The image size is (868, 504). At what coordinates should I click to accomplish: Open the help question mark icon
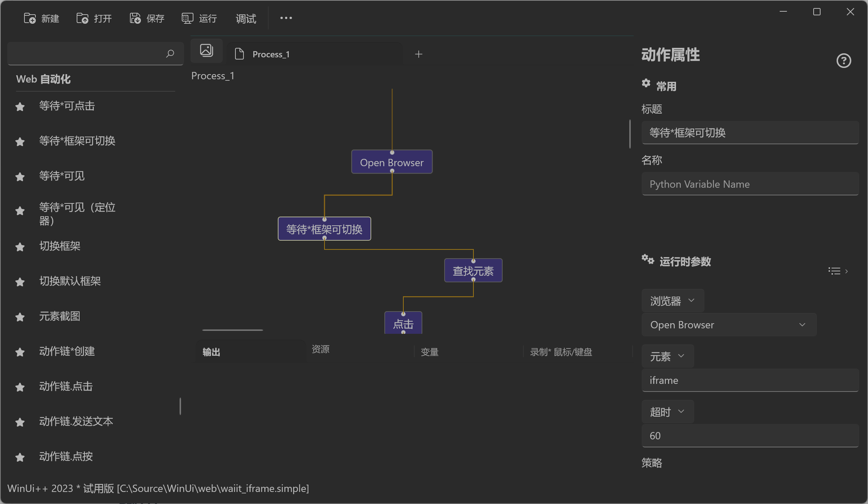click(x=844, y=61)
